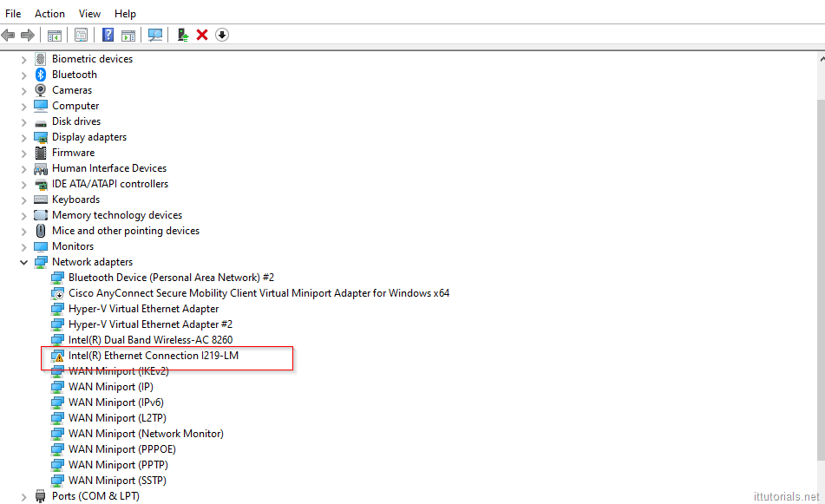Screen dimensions: 825x504
Task: Scan for hardware changes monitor icon
Action: 155,35
